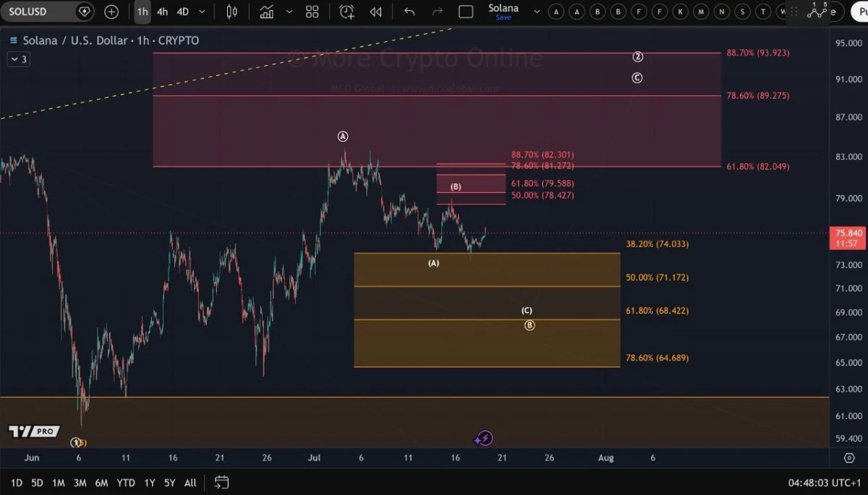Click the TradingView PRO logo
Image resolution: width=868 pixels, height=495 pixels.
[x=33, y=431]
